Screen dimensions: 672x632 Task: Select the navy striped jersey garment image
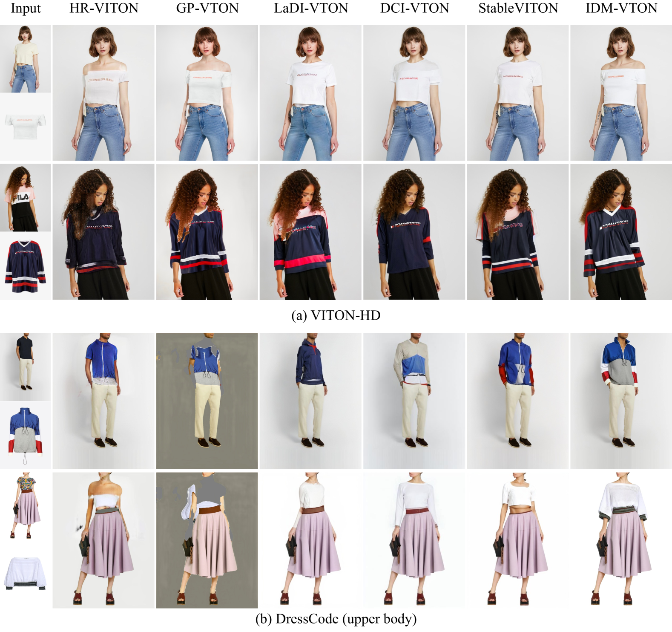point(26,266)
